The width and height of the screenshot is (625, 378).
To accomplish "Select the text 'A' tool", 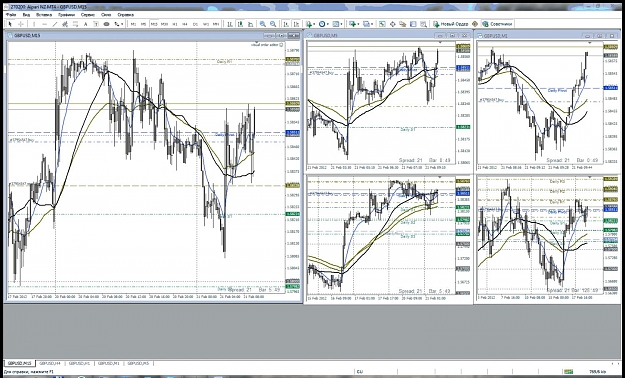I will coord(86,24).
